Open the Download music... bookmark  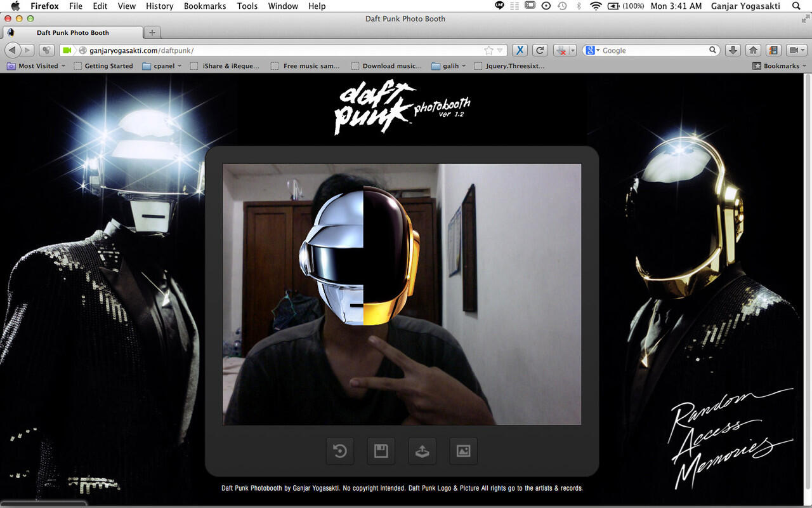pos(386,65)
